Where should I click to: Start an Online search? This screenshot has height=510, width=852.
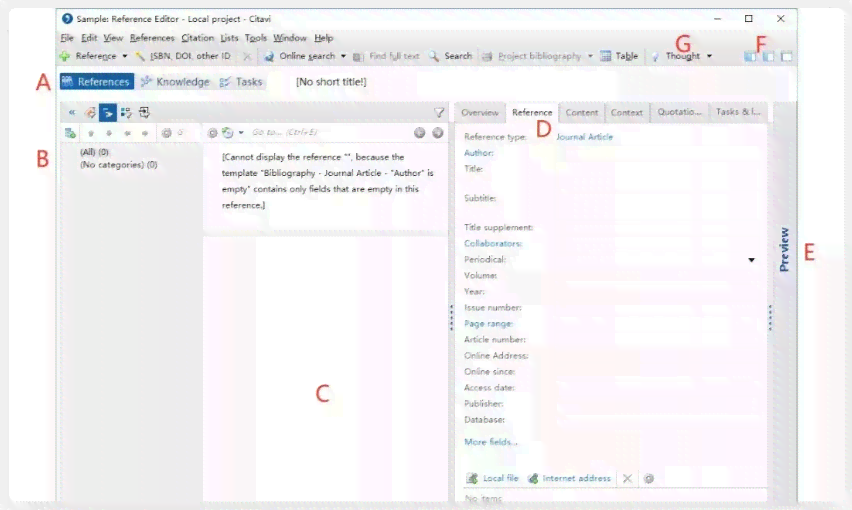(299, 56)
